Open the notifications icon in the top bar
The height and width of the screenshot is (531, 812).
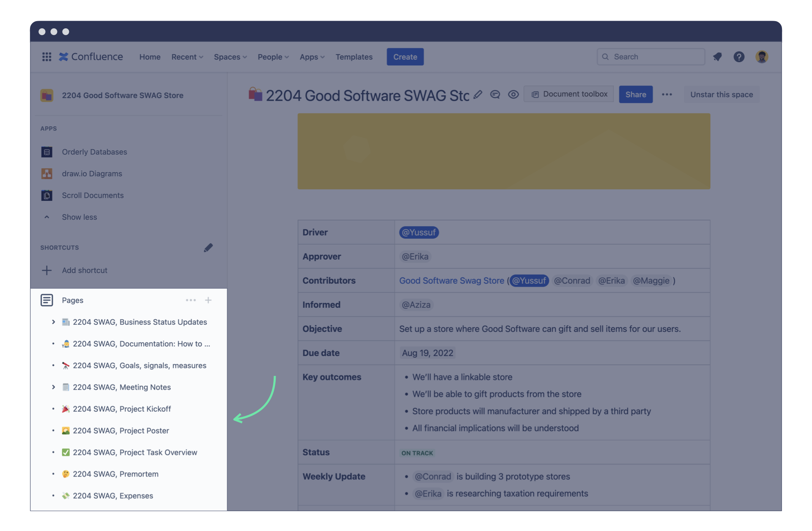pyautogui.click(x=717, y=57)
